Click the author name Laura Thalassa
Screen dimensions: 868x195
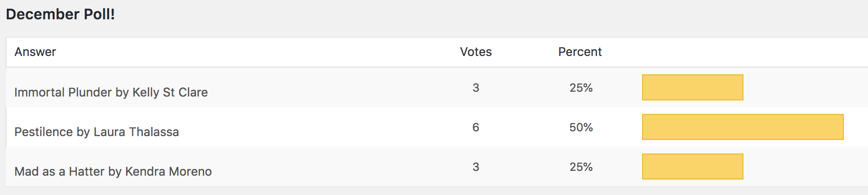click(x=136, y=132)
